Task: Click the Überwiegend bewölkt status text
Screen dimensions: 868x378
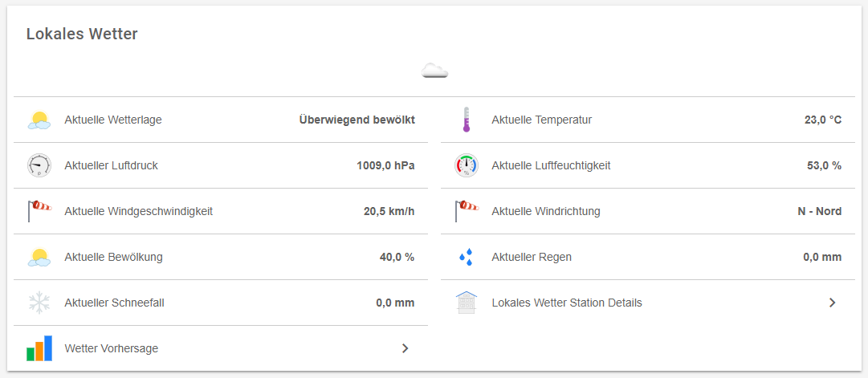Action: [x=357, y=120]
